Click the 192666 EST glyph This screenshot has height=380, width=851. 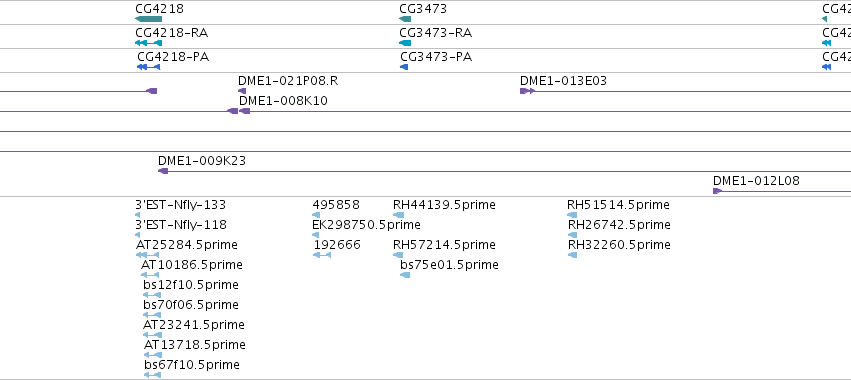click(322, 255)
